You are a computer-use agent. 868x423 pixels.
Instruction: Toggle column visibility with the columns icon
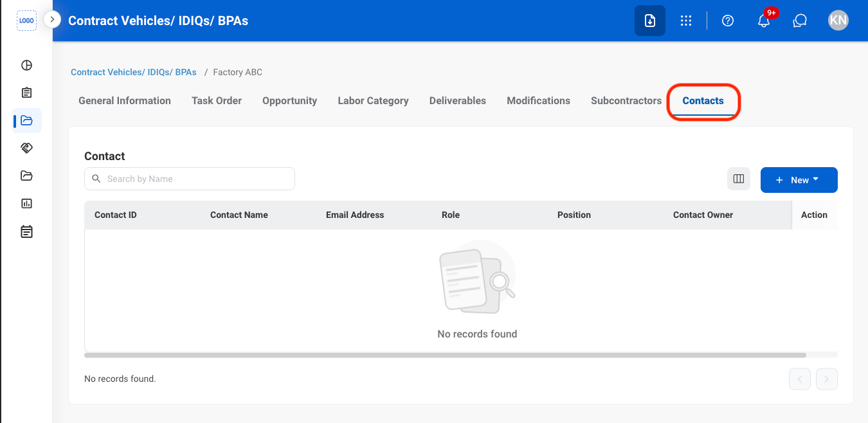point(739,179)
